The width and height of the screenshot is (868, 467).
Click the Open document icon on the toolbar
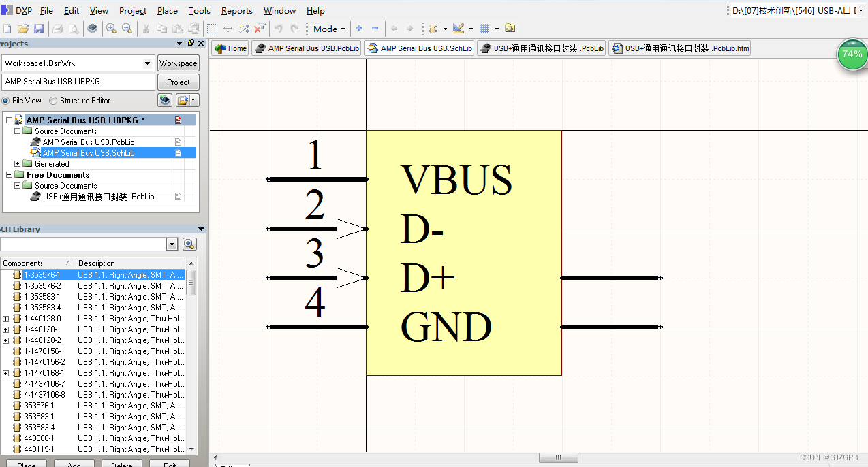click(22, 29)
